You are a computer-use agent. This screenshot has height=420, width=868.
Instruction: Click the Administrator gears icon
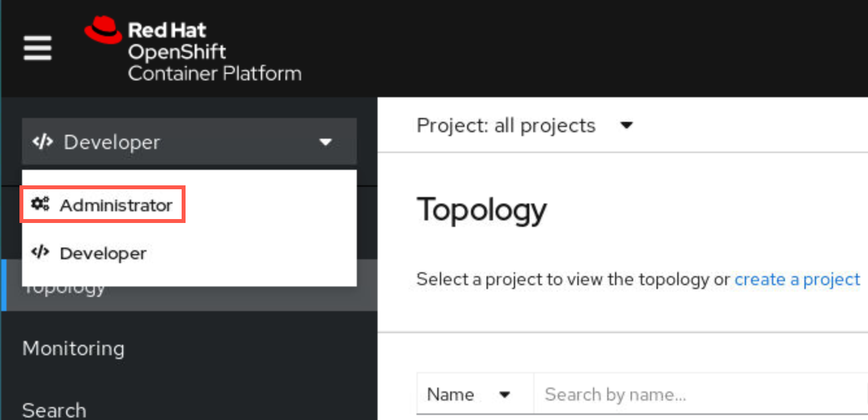(x=40, y=204)
